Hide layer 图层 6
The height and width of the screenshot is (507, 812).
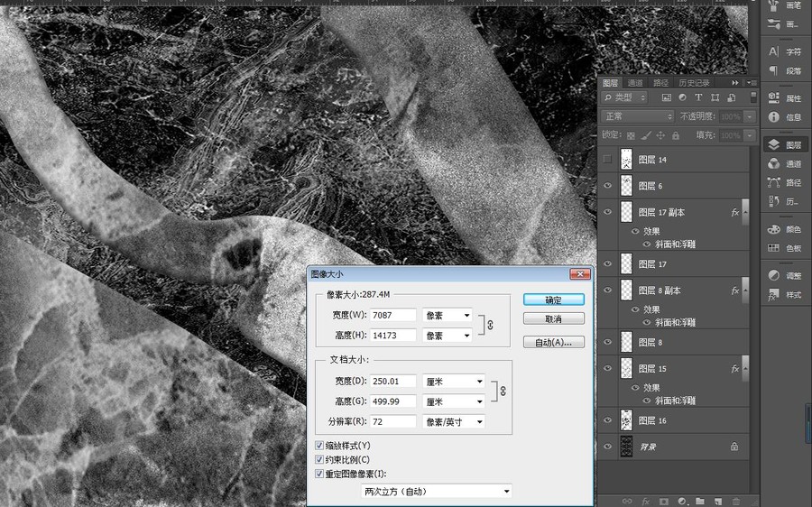pos(607,186)
